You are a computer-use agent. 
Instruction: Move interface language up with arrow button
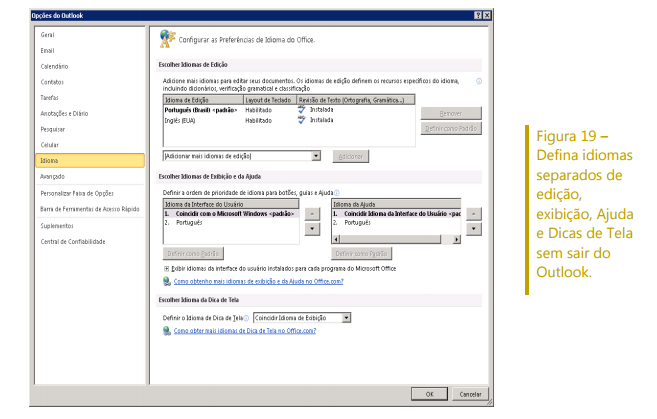click(311, 214)
